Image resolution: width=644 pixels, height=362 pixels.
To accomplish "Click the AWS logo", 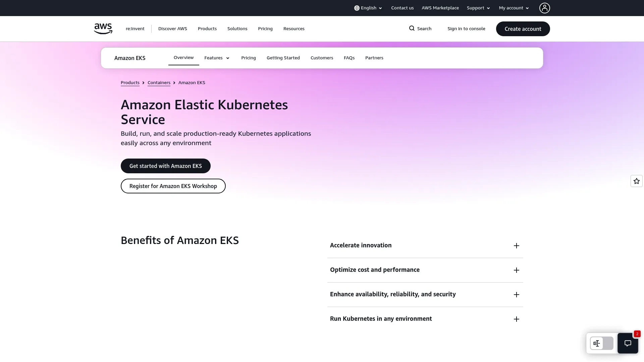I will coord(103,29).
